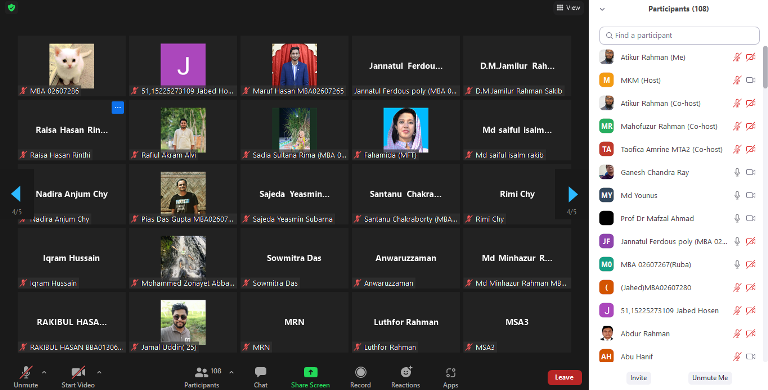Viewport: 768px width, 390px height.
Task: Open the Chat panel
Action: tap(261, 377)
